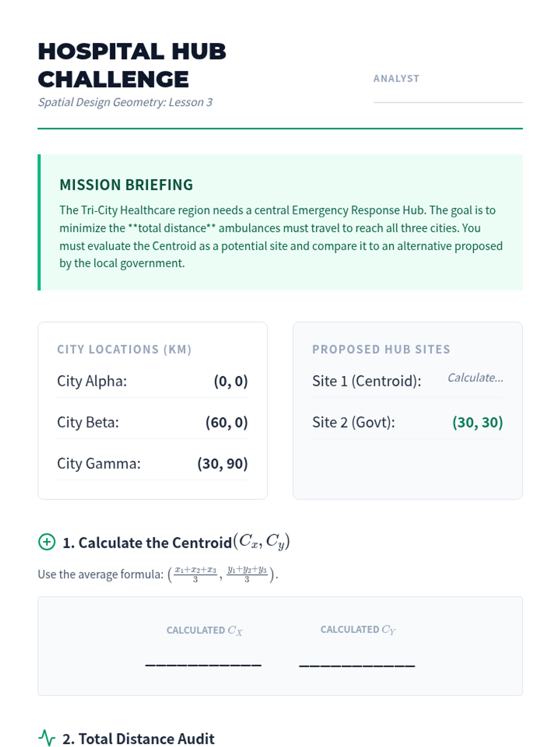Click the Mission Briefing heading

pyautogui.click(x=126, y=185)
